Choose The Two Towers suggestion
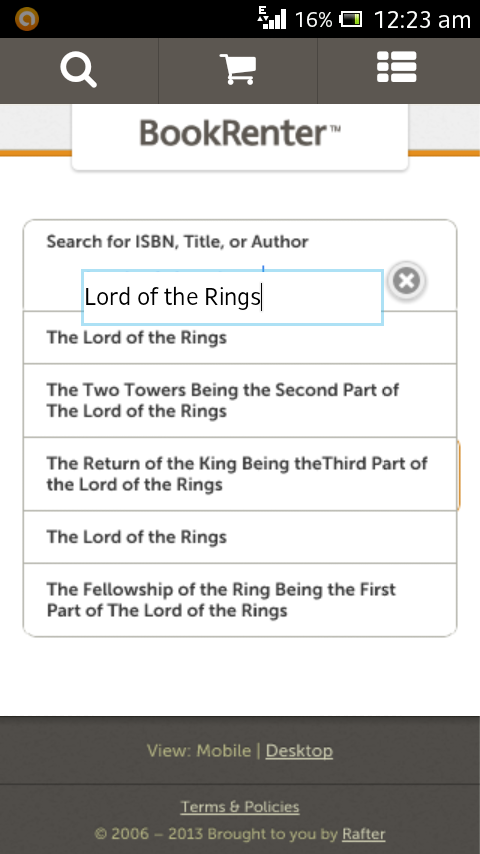 [x=240, y=400]
